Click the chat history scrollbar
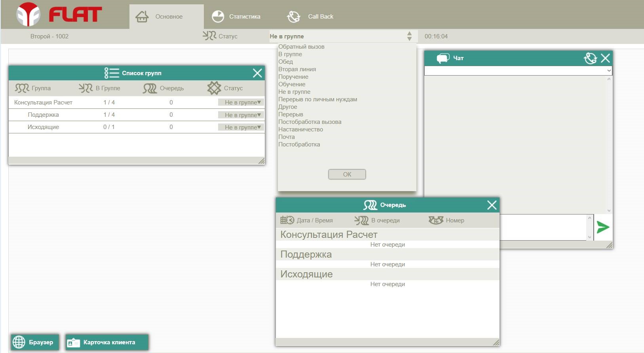Screen dimensions: 644x353 pyautogui.click(x=609, y=144)
